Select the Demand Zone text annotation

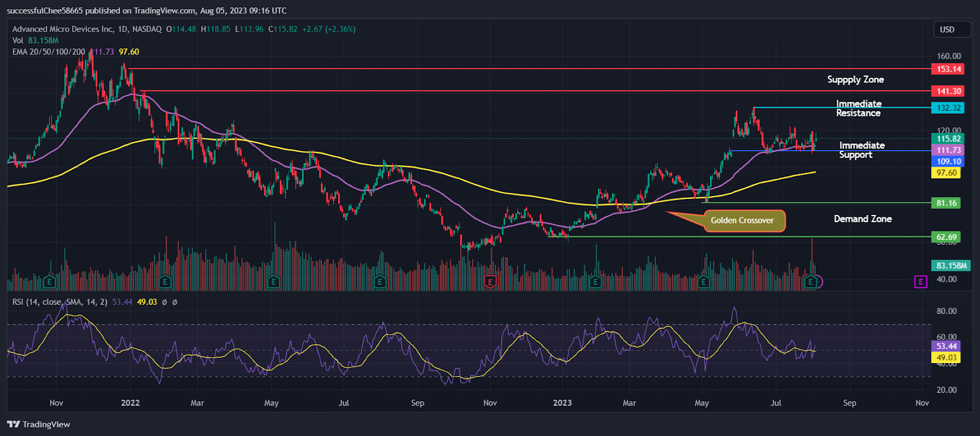862,219
